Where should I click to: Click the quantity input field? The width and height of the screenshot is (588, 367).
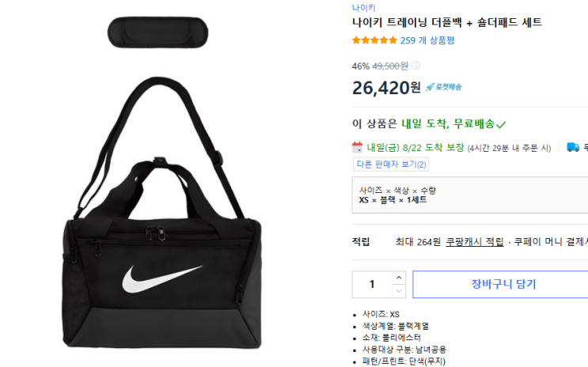coord(373,284)
